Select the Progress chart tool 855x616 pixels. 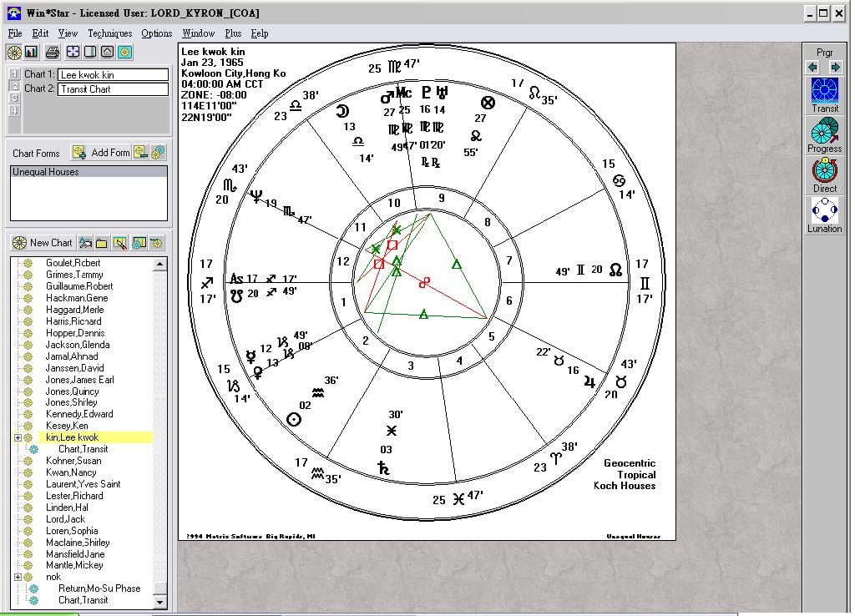tap(824, 134)
